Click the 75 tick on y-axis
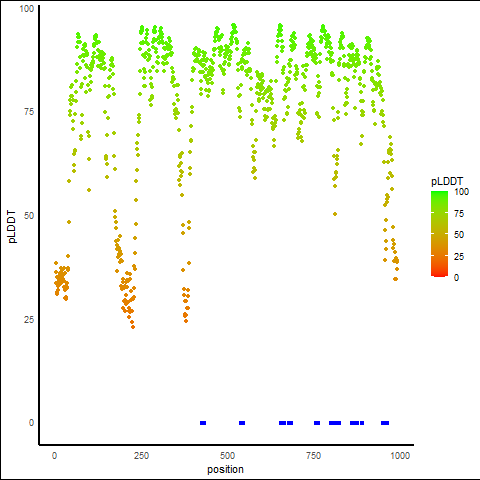The height and width of the screenshot is (480, 480). point(29,112)
